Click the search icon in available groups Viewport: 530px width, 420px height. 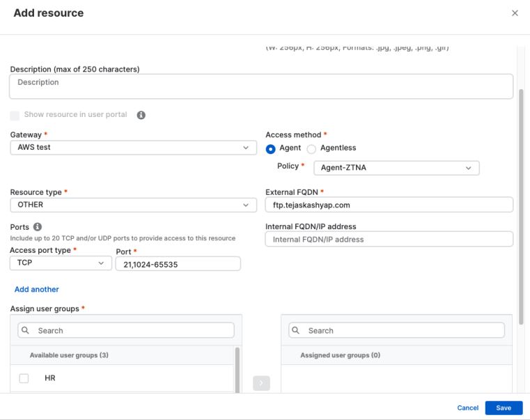coord(25,331)
